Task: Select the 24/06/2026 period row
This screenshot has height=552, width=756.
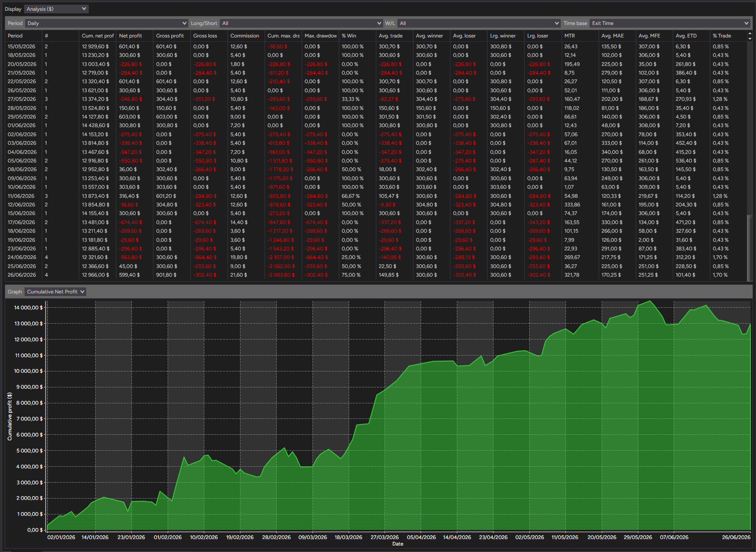Action: [x=376, y=257]
